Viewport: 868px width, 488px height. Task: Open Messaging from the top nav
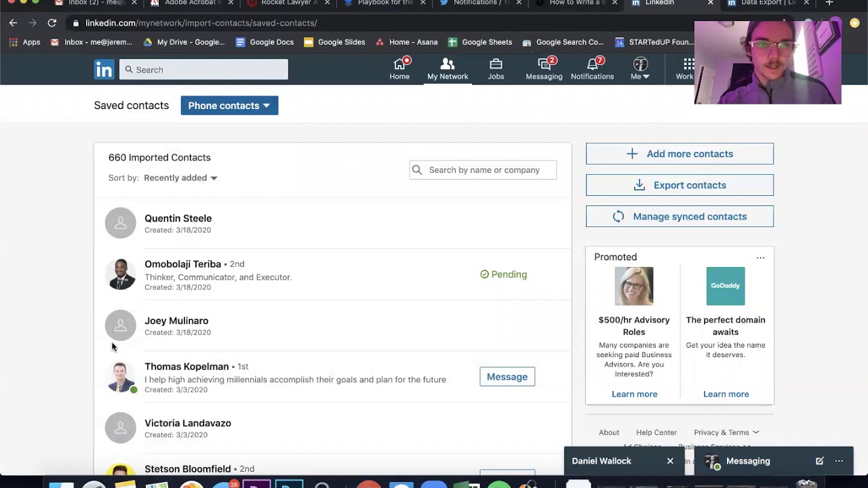(544, 69)
